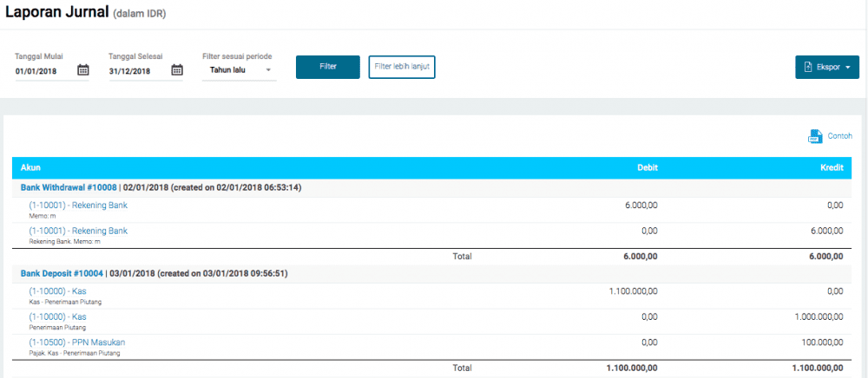Open the start date calendar icon
The height and width of the screenshot is (378, 868).
pos(83,70)
